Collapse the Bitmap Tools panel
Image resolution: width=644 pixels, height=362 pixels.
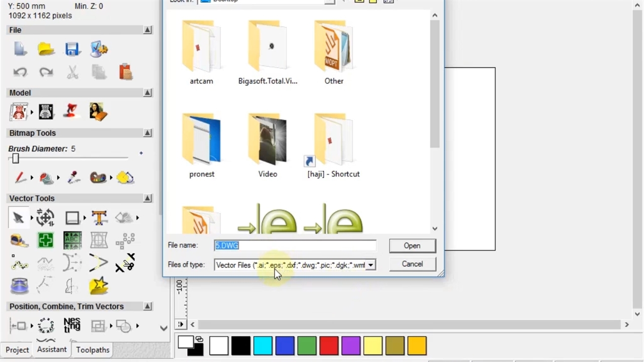147,133
